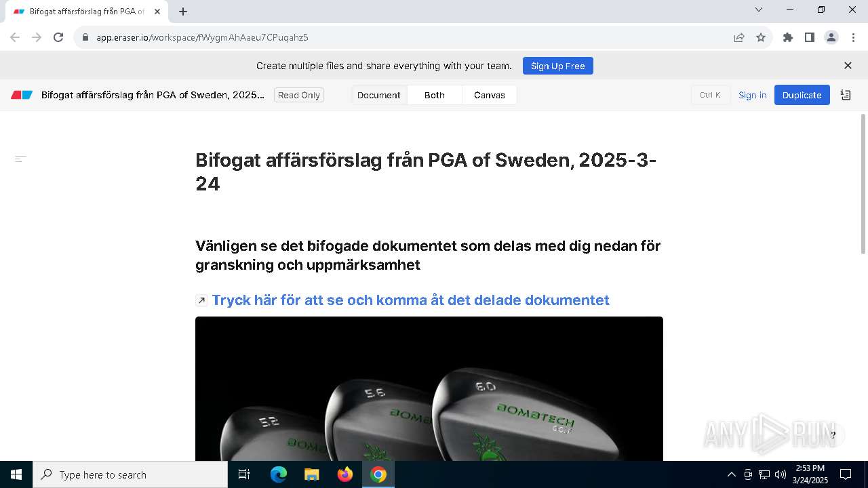Screen dimensions: 868x488
Task: Launch Firefox from taskbar
Action: pos(345,474)
